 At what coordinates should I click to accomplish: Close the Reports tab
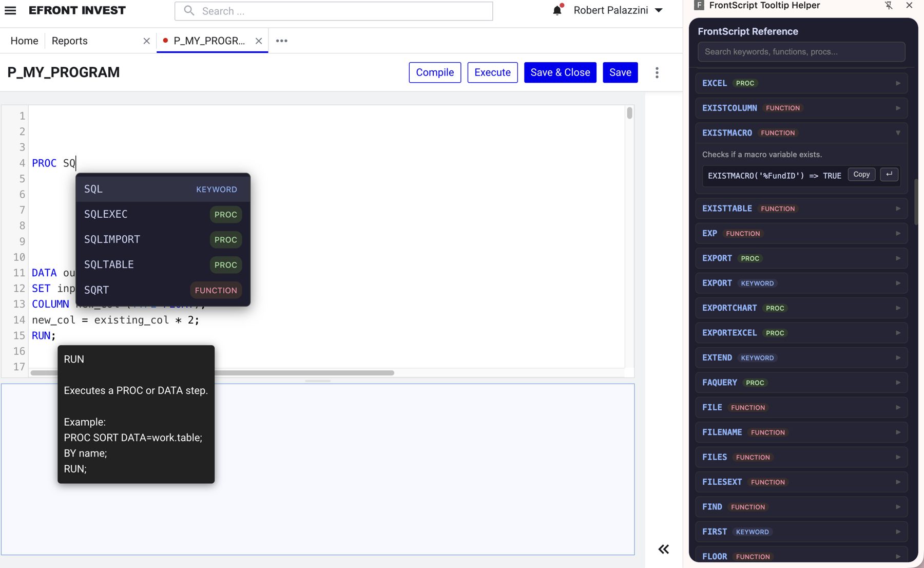[x=146, y=41]
